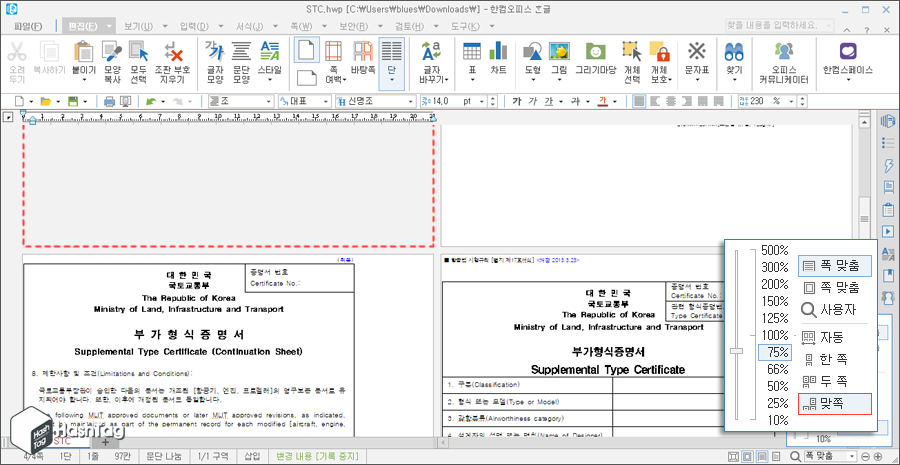900x465 pixels.
Task: Toggle center paragraph alignment button
Action: tap(670, 101)
